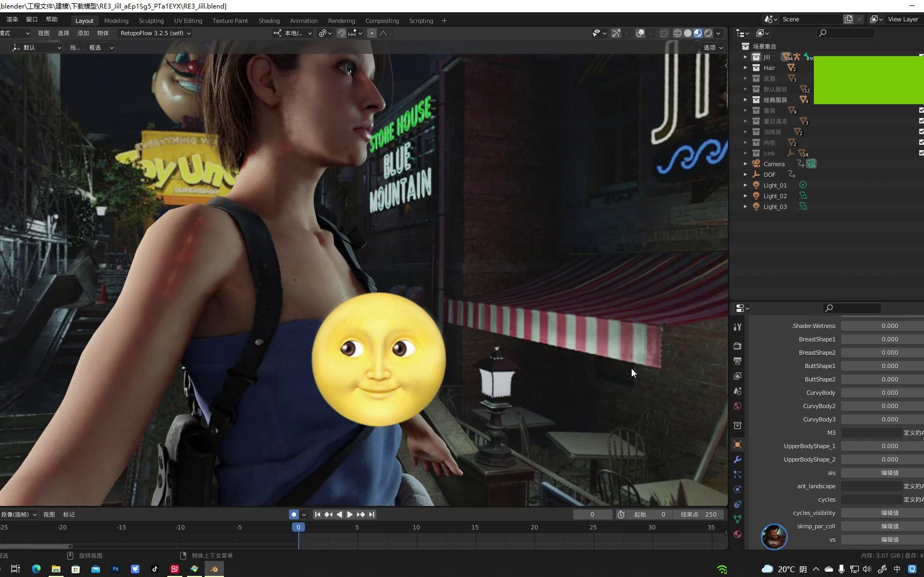Switch to the Sculpting workspace tab
Viewport: 924px width, 577px height.
click(151, 21)
